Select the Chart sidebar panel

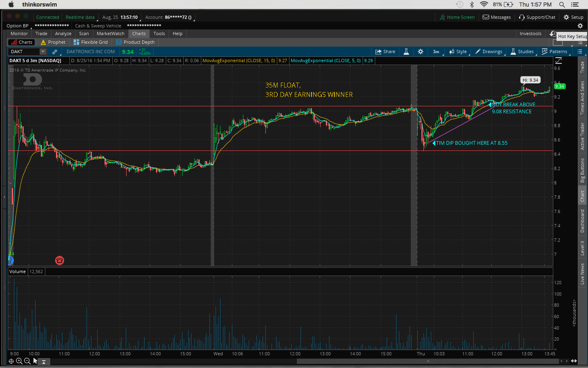point(582,196)
